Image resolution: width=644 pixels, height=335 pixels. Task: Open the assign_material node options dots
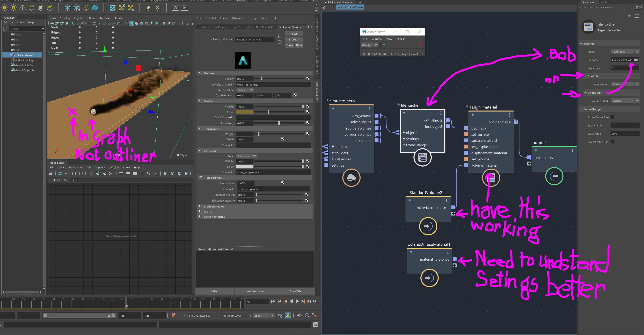coord(509,115)
